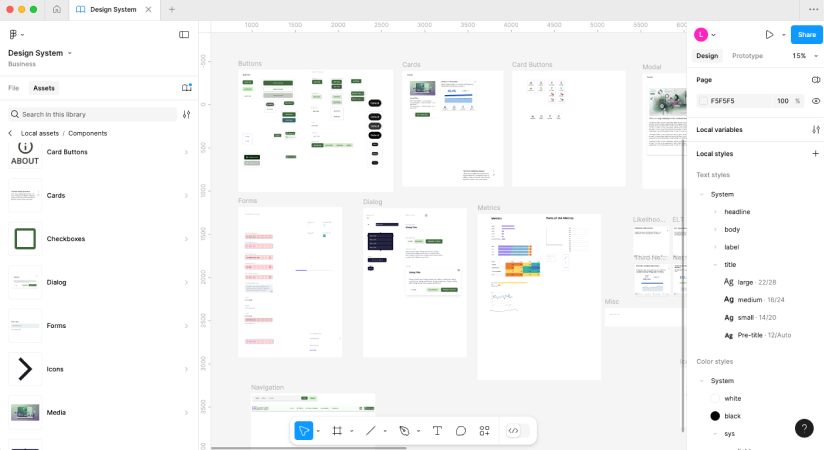Open the Forms component folder
The height and width of the screenshot is (450, 824).
click(99, 326)
